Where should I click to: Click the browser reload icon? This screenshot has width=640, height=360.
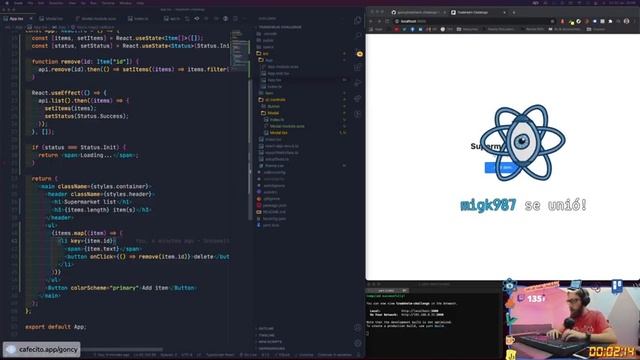(387, 21)
